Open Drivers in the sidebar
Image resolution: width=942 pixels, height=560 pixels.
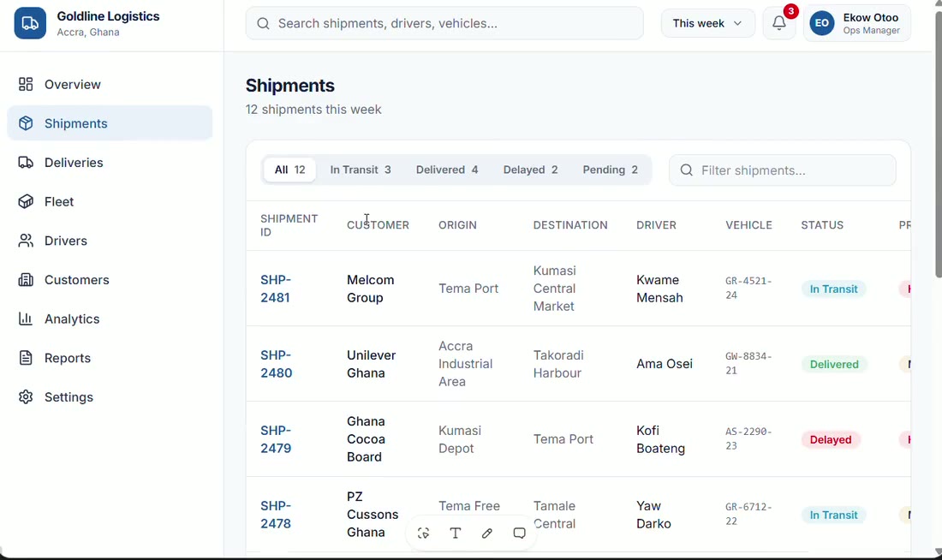[110, 241]
